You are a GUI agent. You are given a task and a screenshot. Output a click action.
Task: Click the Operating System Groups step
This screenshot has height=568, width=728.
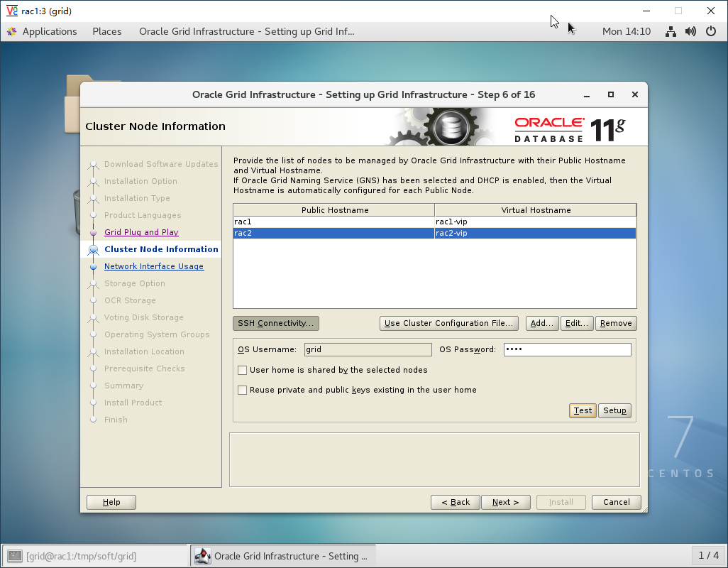point(157,334)
